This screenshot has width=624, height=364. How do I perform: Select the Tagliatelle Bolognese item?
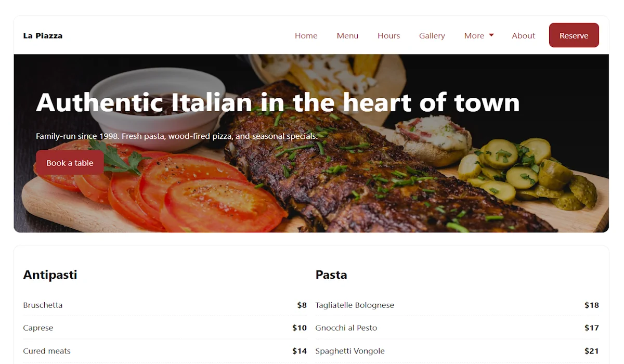coord(457,305)
